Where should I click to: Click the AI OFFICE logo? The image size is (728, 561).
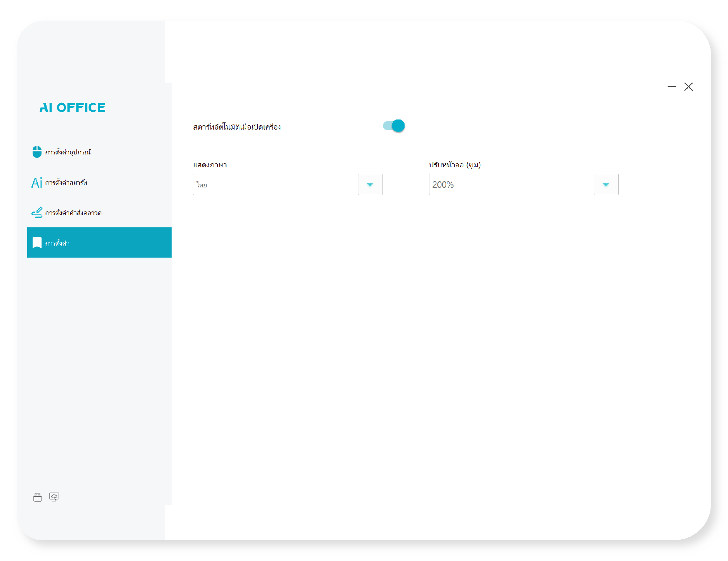coord(73,107)
